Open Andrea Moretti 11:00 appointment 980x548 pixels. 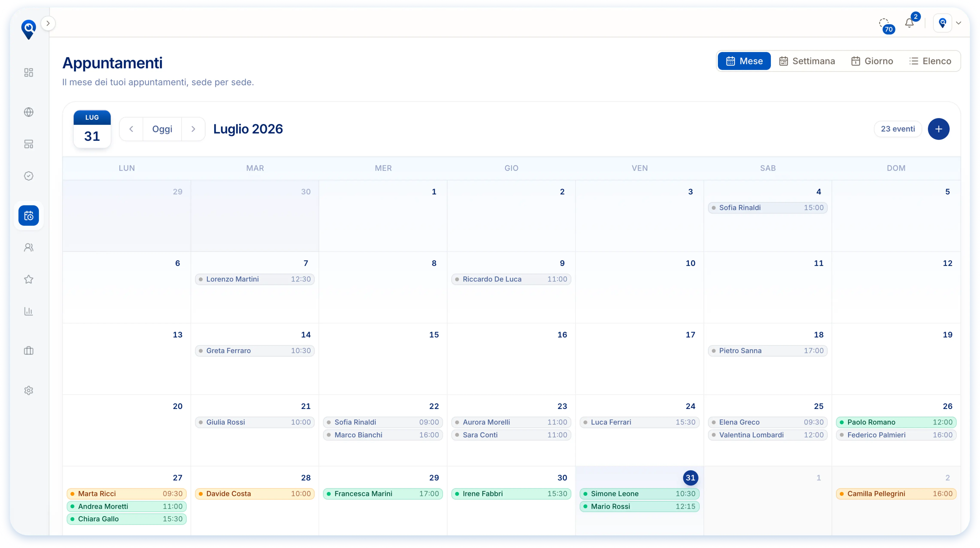click(127, 507)
